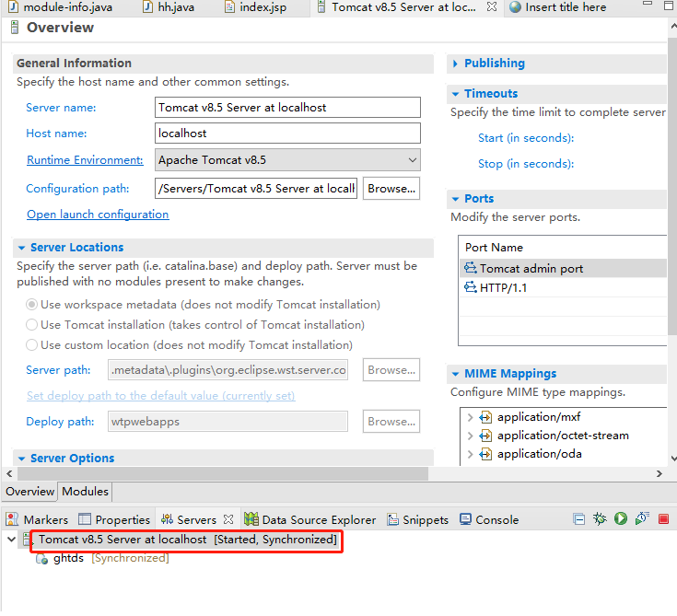Click Browse next to Configuration path
Image resolution: width=677 pixels, height=616 pixels.
point(391,189)
